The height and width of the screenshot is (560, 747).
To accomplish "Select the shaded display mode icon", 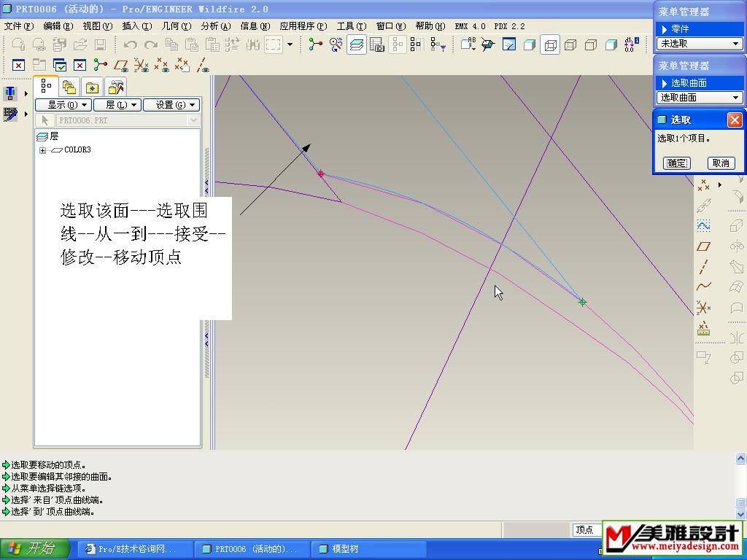I will click(x=611, y=44).
